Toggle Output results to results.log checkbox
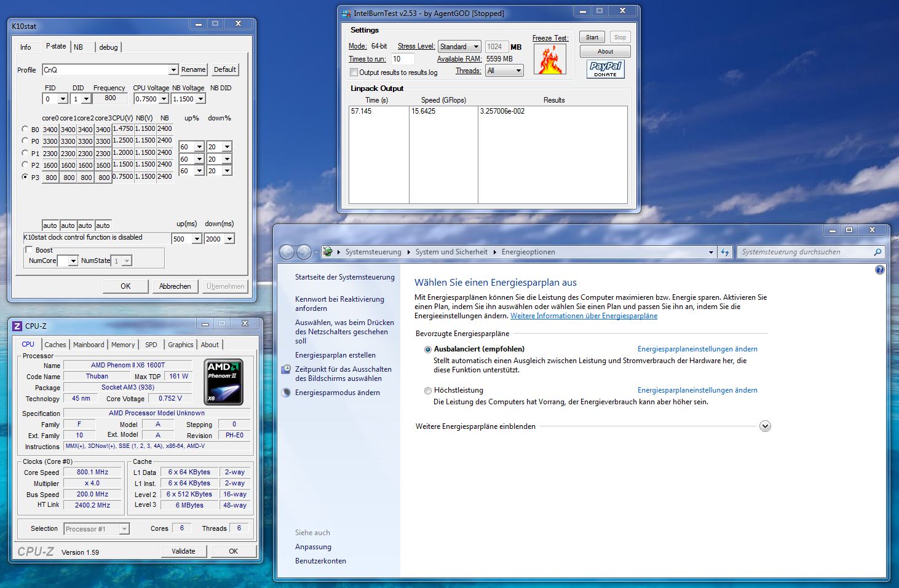This screenshot has height=588, width=899. [354, 73]
